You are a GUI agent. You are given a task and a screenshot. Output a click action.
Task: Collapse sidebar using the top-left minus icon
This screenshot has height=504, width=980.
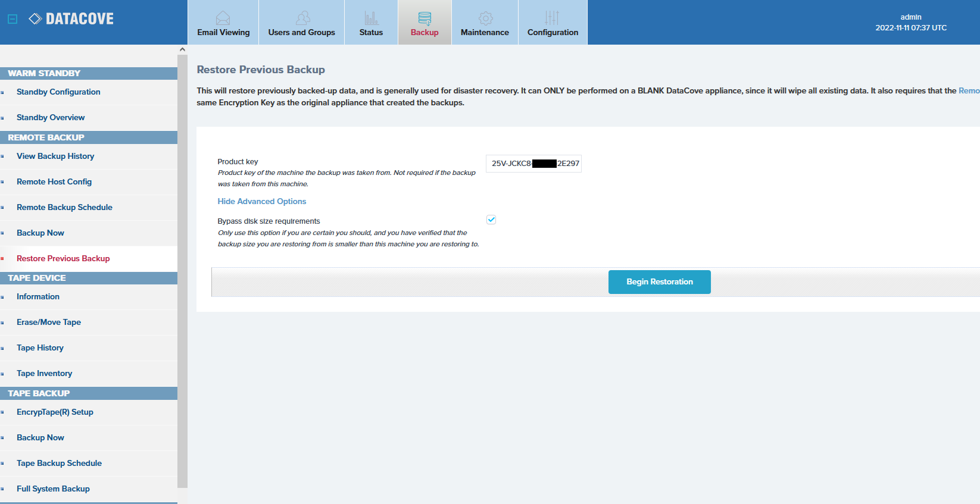coord(13,19)
